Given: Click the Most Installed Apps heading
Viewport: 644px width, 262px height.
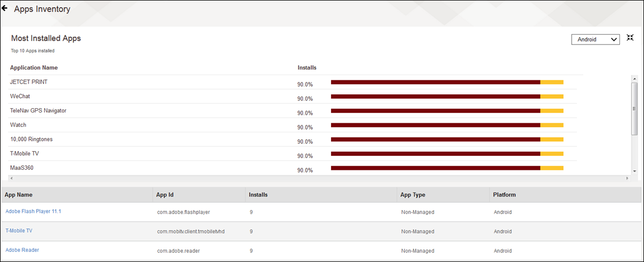Looking at the screenshot, I should 46,39.
